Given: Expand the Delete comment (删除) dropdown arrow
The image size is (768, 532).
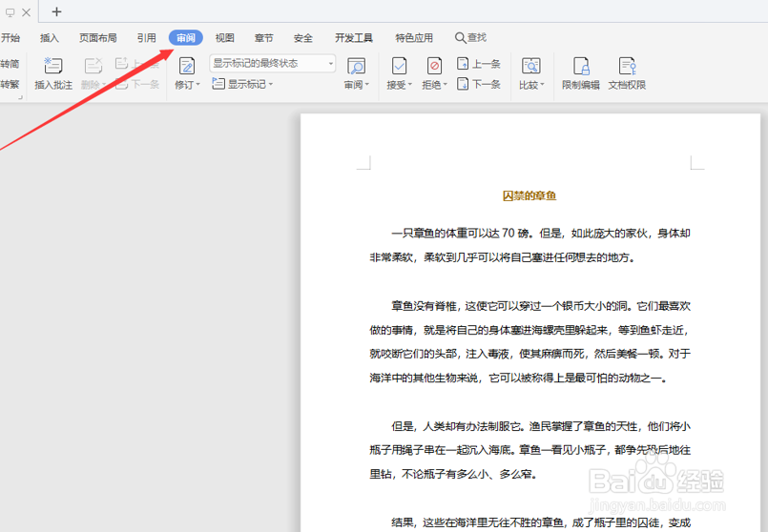Looking at the screenshot, I should [104, 85].
